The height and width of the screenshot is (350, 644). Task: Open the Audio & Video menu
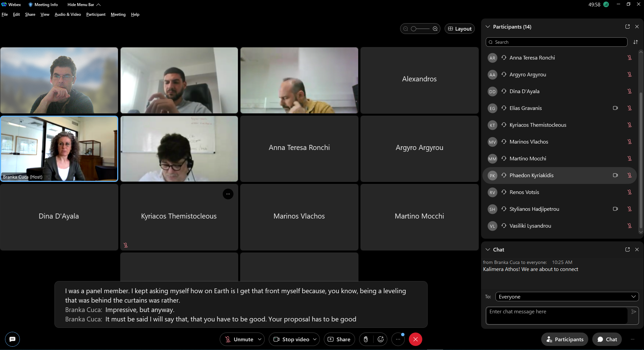click(68, 14)
